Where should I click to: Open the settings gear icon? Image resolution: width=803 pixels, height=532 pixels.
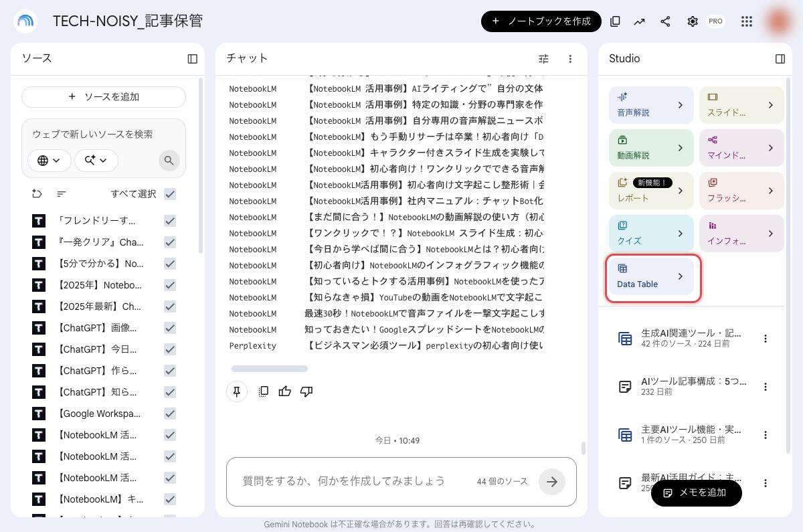693,21
